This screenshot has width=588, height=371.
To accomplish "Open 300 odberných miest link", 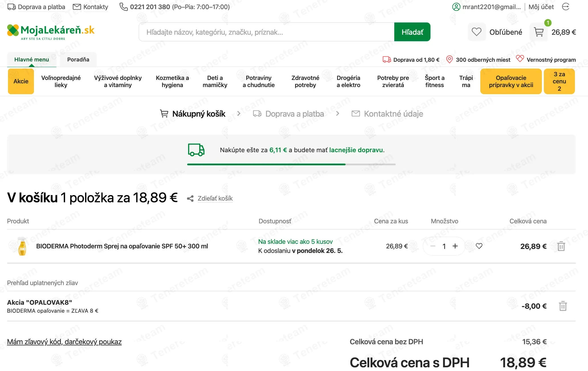I will click(x=483, y=60).
